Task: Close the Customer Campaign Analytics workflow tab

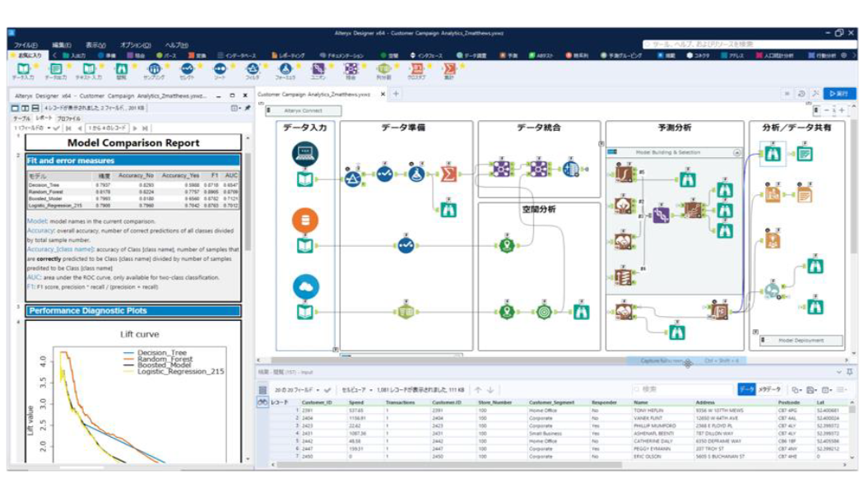Action: click(383, 94)
